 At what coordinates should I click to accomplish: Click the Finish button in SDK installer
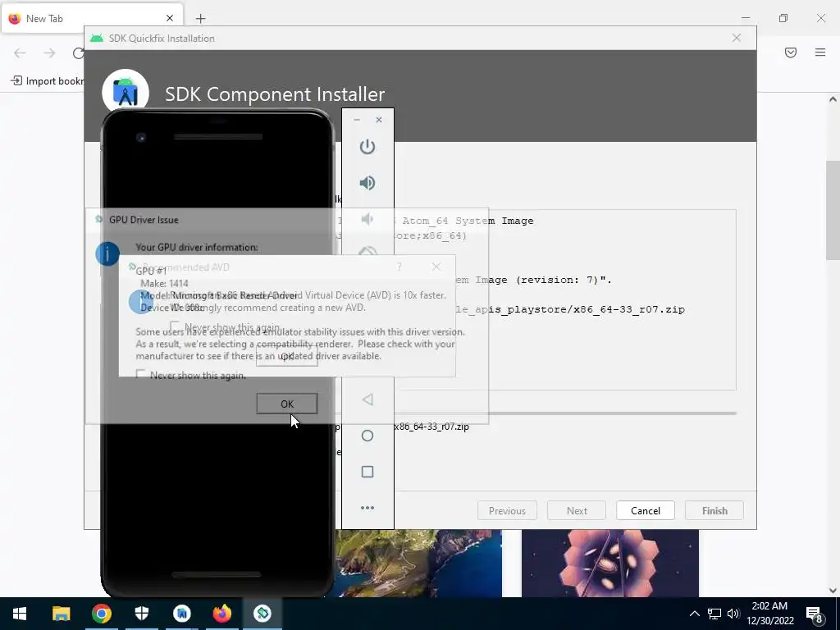tap(714, 510)
